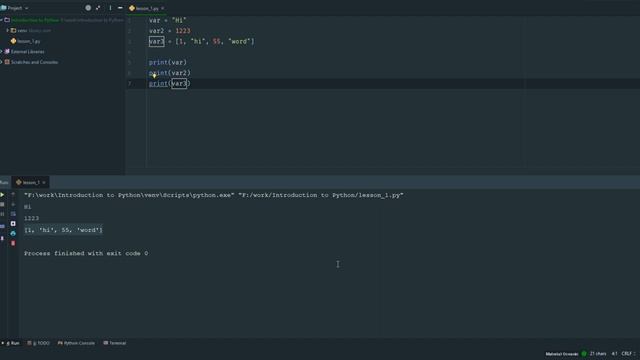640x360 pixels.
Task: Expand Scratches and Consoles node
Action: click(2, 62)
